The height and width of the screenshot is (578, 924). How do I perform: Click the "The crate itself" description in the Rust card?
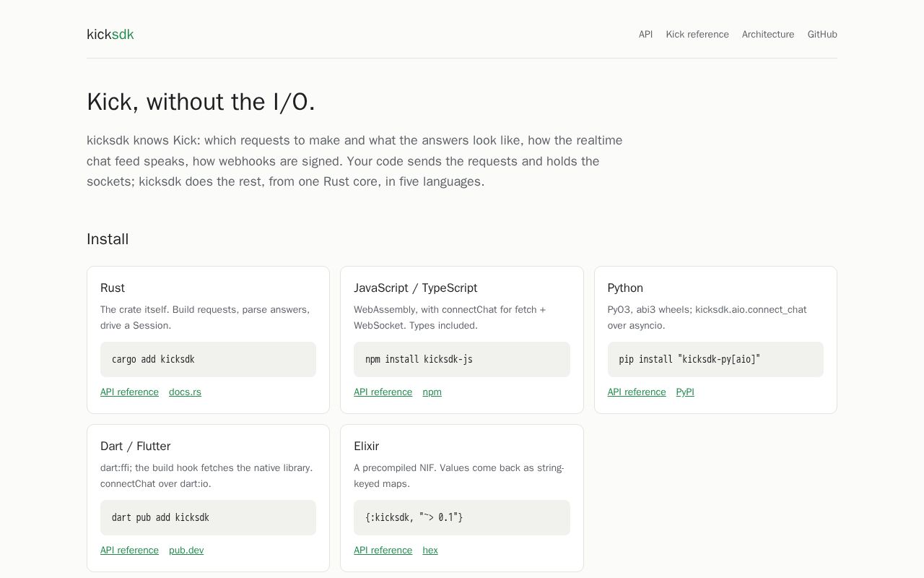[205, 317]
